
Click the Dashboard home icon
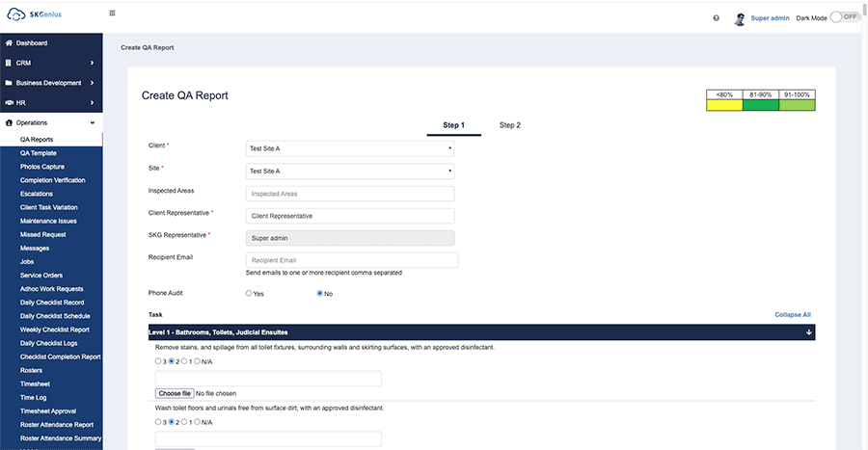point(9,43)
